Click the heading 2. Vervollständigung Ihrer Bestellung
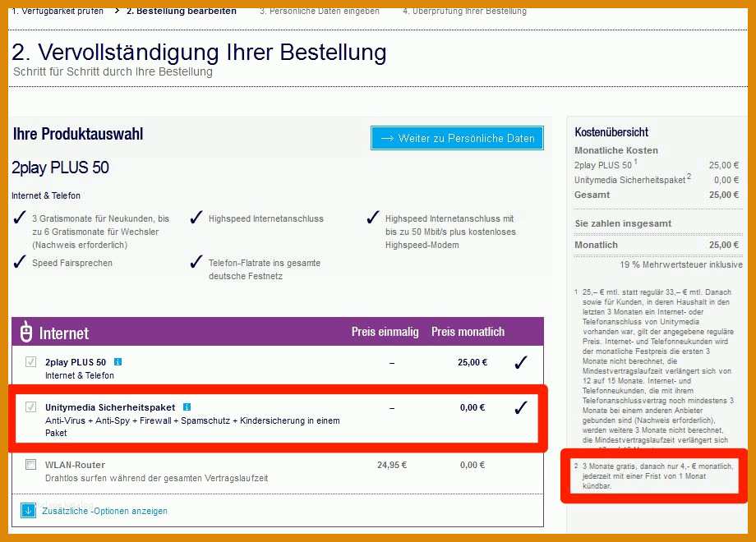Screen dimensions: 756x542 (x=199, y=52)
